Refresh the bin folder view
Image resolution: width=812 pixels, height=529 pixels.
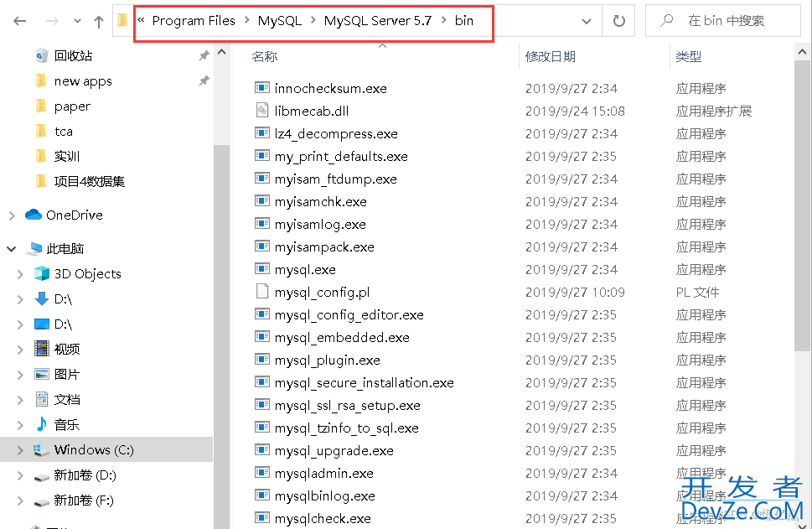point(618,21)
